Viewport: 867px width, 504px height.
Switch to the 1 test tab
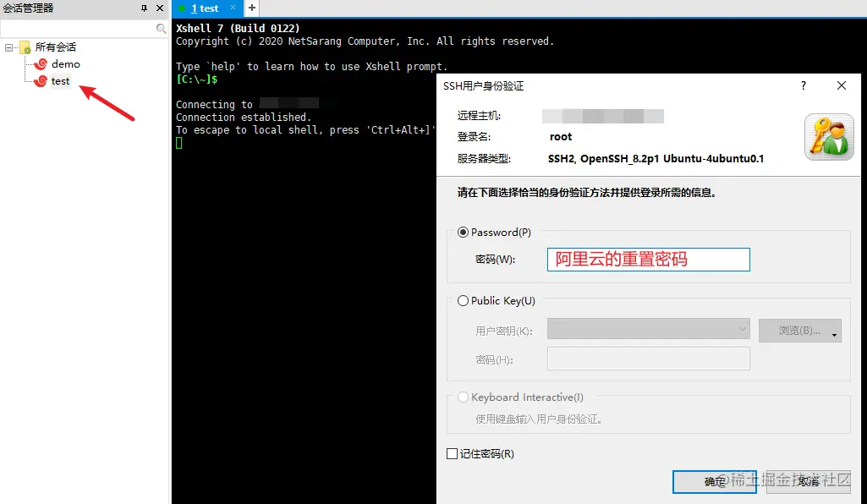coord(205,8)
